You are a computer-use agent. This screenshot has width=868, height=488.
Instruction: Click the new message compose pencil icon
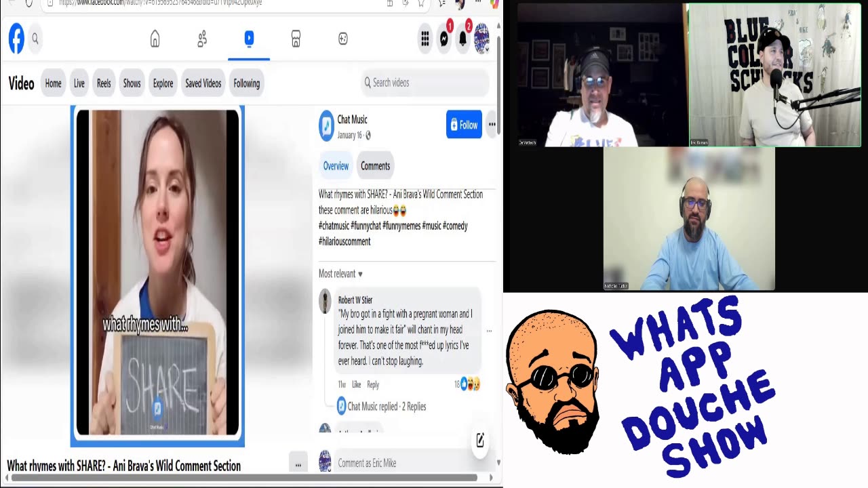point(480,441)
